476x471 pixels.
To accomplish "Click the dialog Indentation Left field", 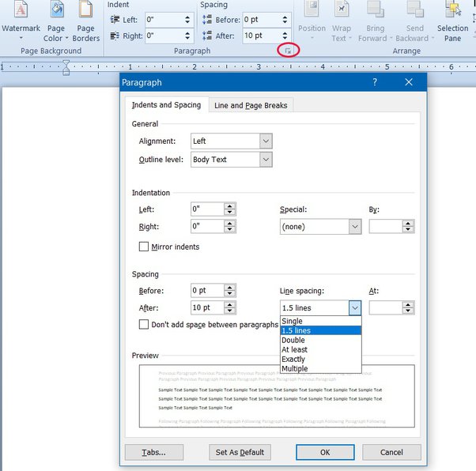I will [208, 209].
